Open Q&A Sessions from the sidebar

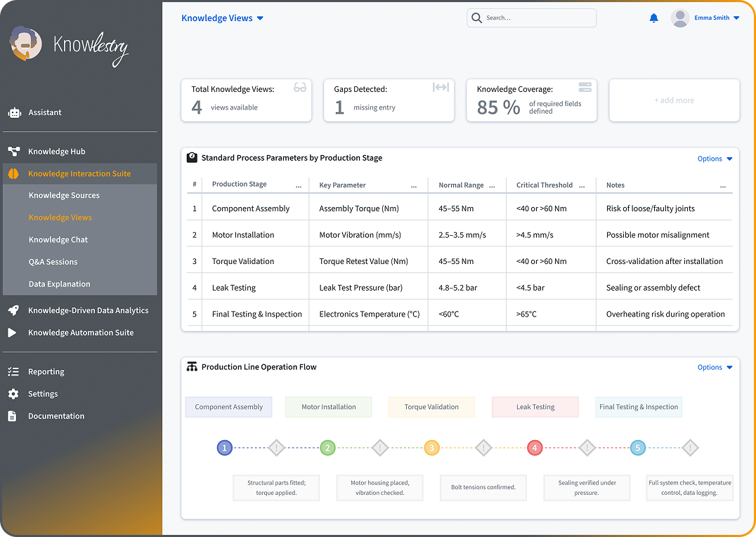click(53, 262)
